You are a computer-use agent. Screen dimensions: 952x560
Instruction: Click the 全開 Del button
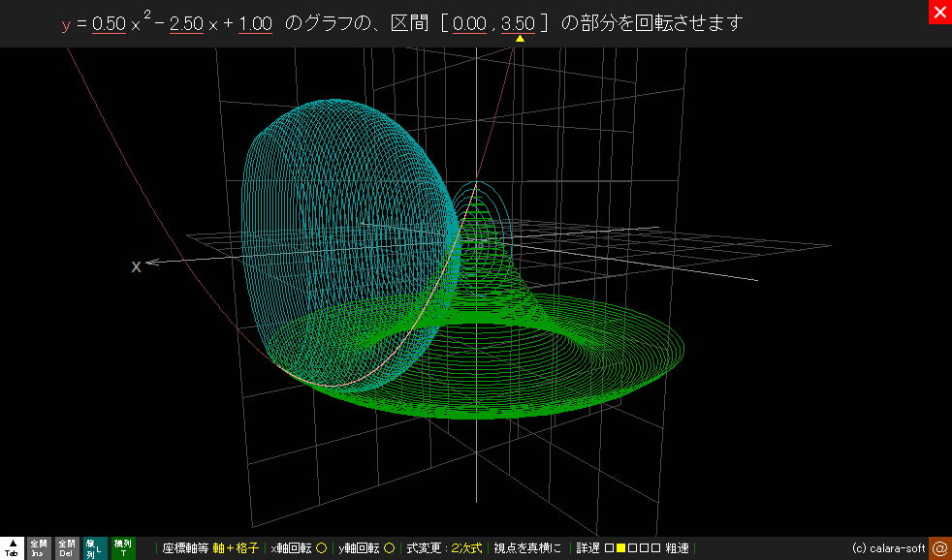tap(66, 548)
